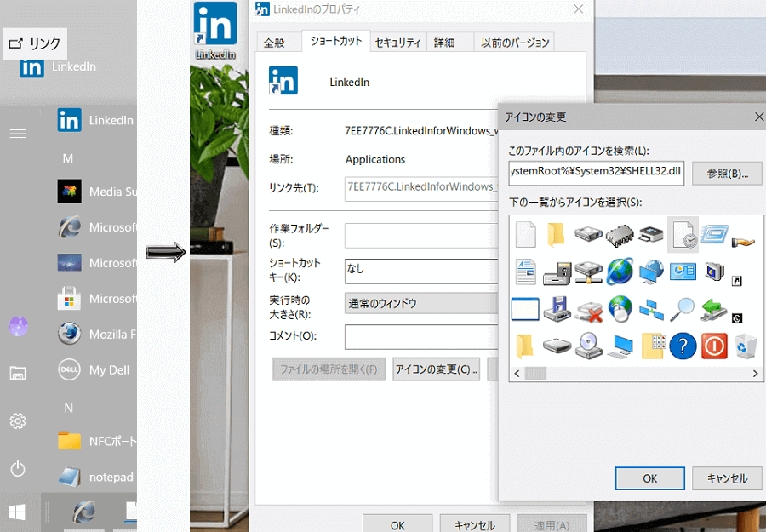Choose the hand holding share icon

point(743,241)
